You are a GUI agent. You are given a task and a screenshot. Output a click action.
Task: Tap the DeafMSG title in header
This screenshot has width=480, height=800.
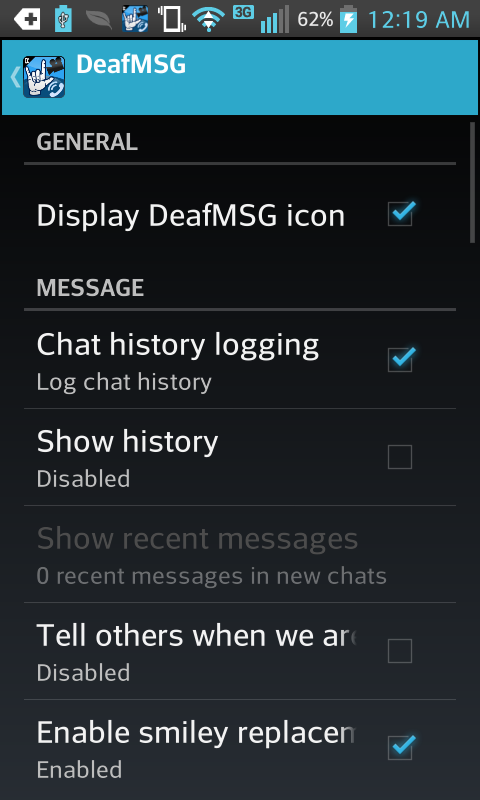coord(131,65)
